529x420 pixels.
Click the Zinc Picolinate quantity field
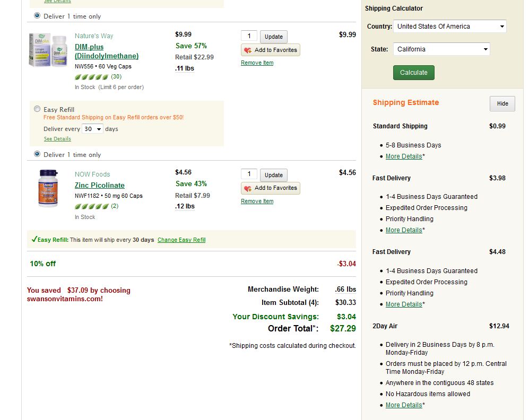click(249, 174)
